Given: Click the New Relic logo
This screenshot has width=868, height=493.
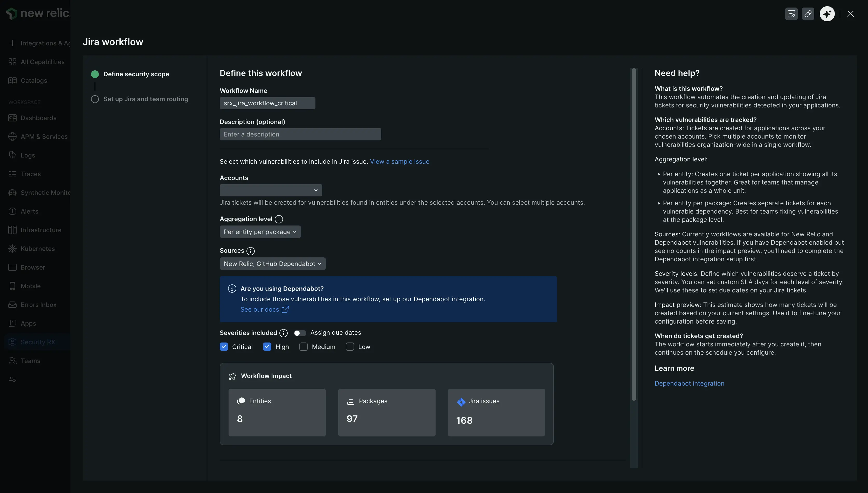Looking at the screenshot, I should pyautogui.click(x=38, y=13).
